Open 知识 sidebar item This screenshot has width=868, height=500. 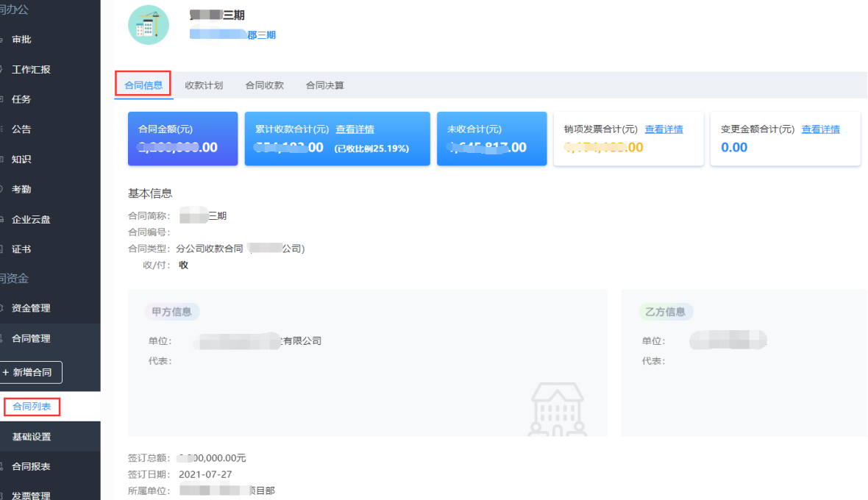click(21, 160)
